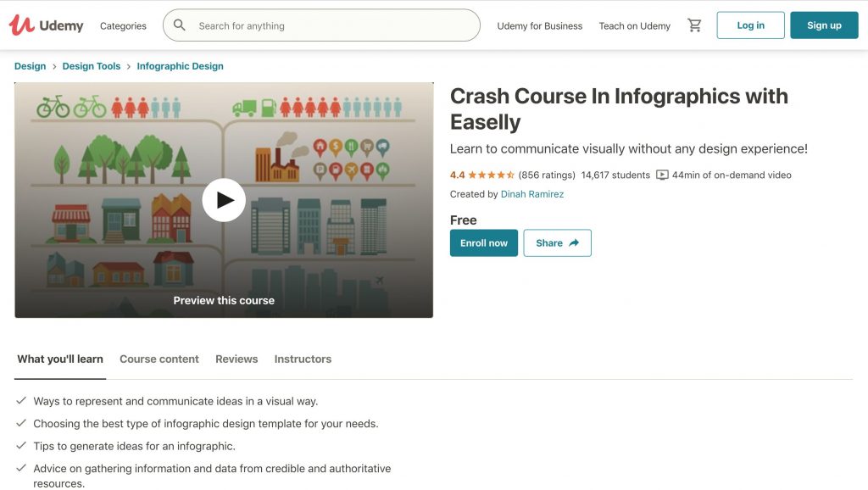The height and width of the screenshot is (490, 868).
Task: Go to Design breadcrumb
Action: tap(30, 66)
